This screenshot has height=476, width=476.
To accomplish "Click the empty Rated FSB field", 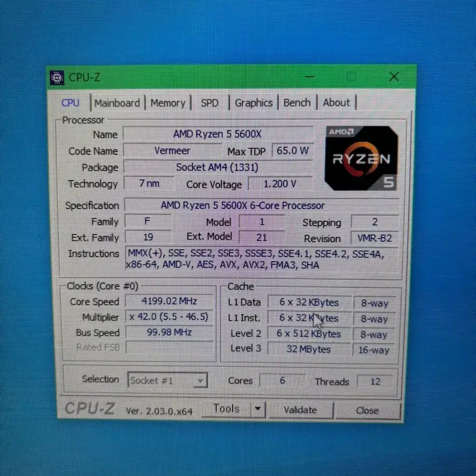I will [x=169, y=347].
